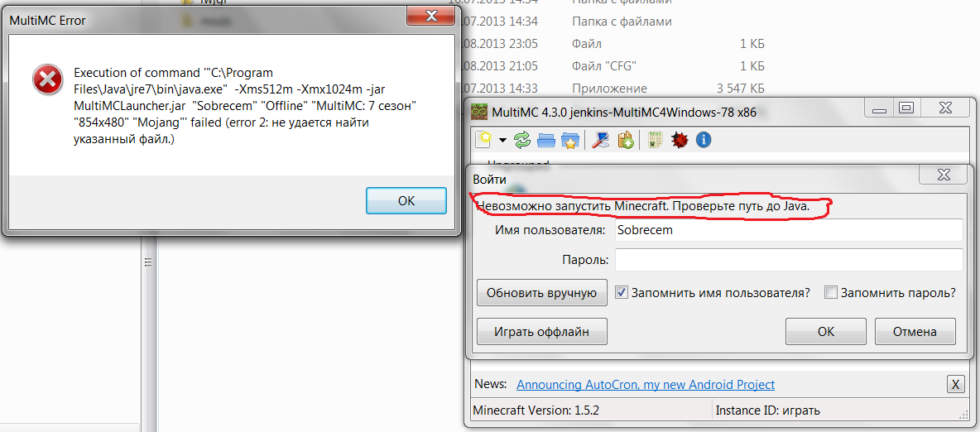
Task: Toggle Запомнить пароль checkbox
Action: (x=831, y=293)
